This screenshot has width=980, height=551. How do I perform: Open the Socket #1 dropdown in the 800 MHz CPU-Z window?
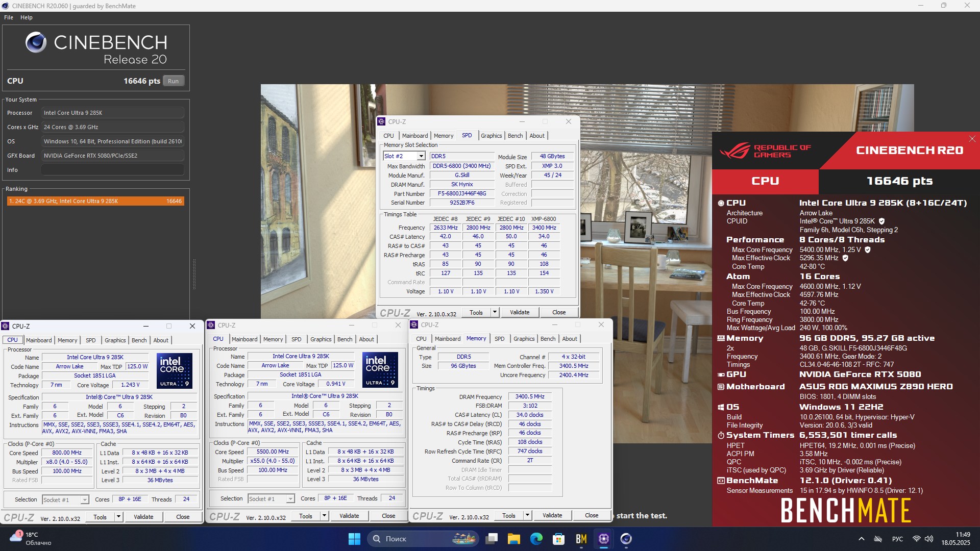[x=66, y=500]
